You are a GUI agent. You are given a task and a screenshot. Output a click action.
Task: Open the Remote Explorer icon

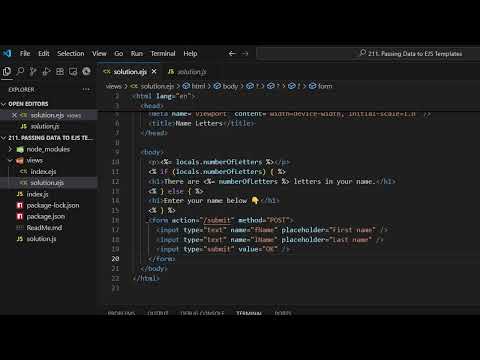pos(73,71)
